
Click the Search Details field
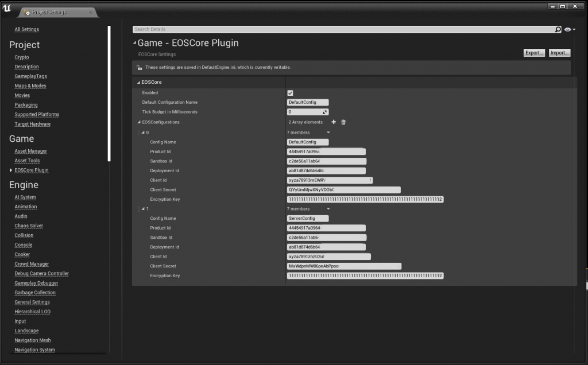(343, 29)
